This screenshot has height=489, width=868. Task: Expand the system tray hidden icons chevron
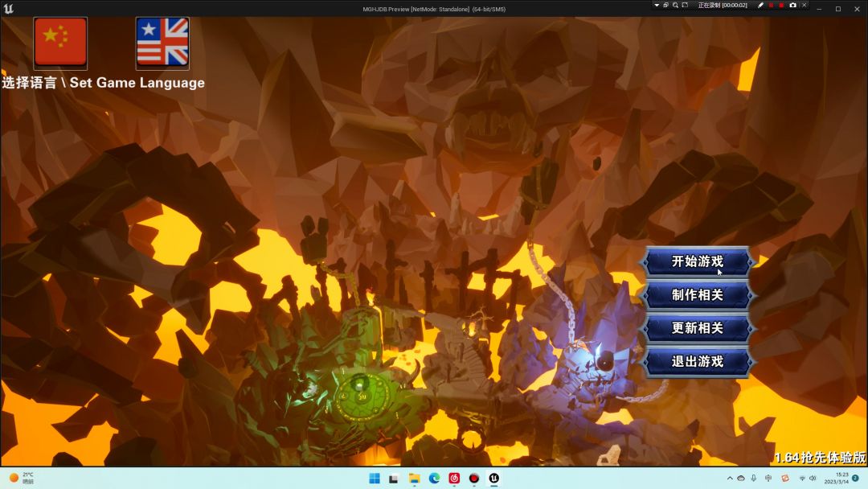[x=730, y=479]
